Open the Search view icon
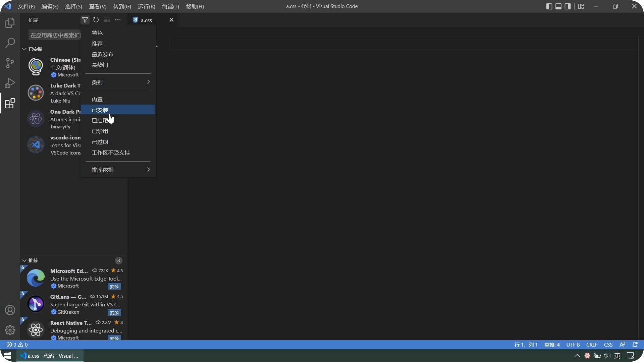This screenshot has height=362, width=644. click(x=10, y=43)
